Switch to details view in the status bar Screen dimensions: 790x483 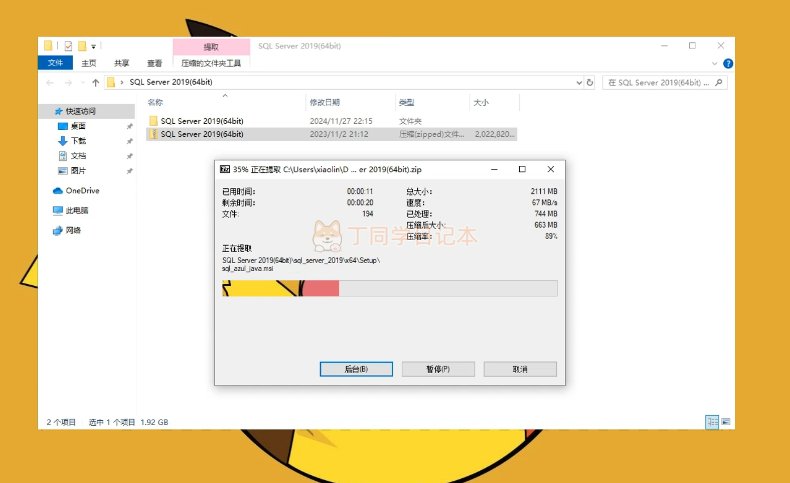712,422
